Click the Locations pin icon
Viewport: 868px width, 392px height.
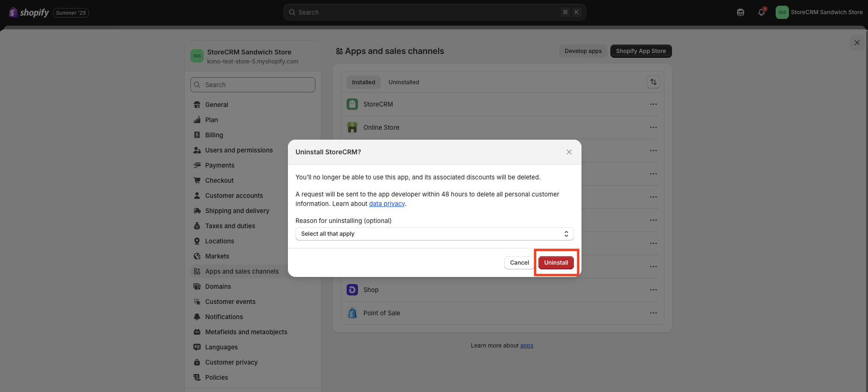coord(197,241)
